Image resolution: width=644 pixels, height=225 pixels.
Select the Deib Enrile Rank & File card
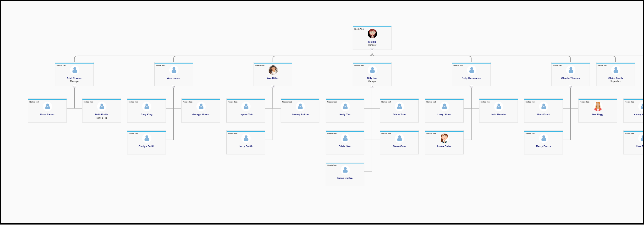tap(101, 111)
